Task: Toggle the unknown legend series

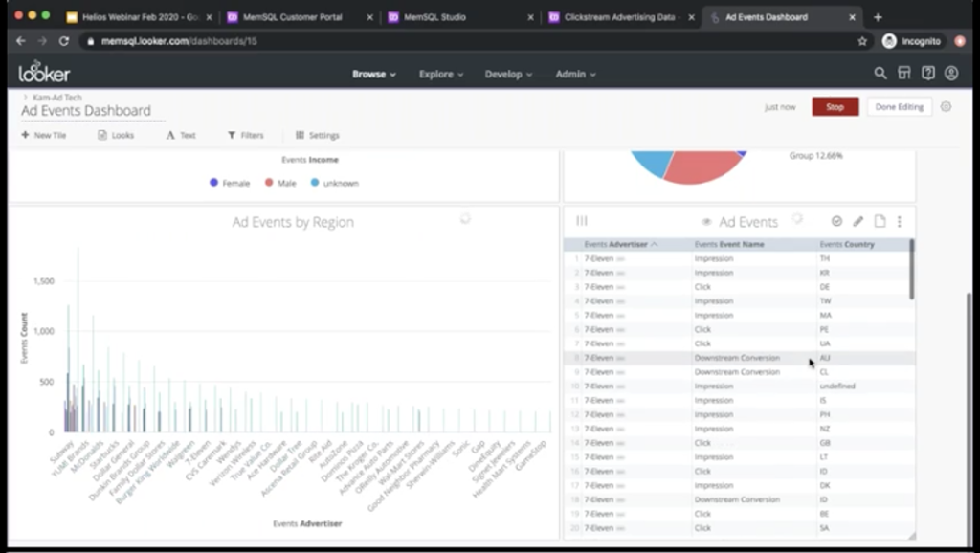Action: pos(335,183)
